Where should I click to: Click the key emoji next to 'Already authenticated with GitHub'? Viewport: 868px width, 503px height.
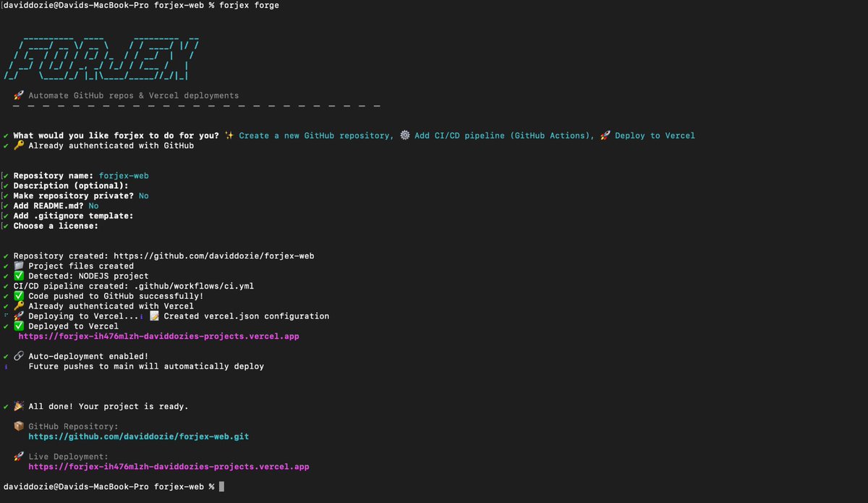[x=18, y=145]
